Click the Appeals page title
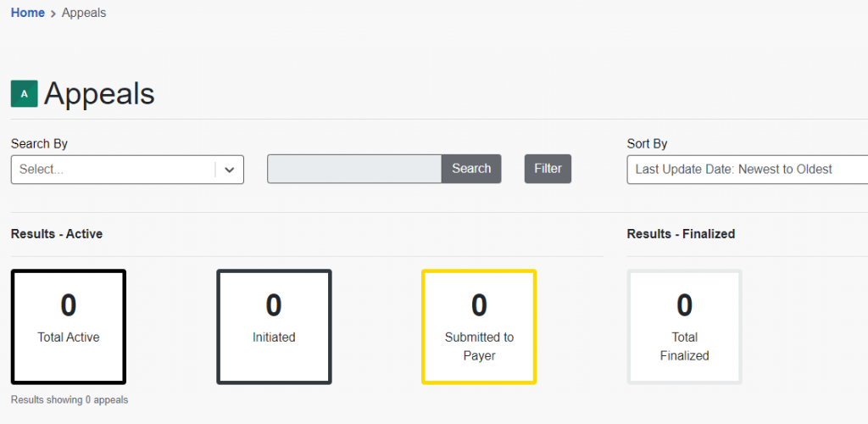868x424 pixels. 99,93
